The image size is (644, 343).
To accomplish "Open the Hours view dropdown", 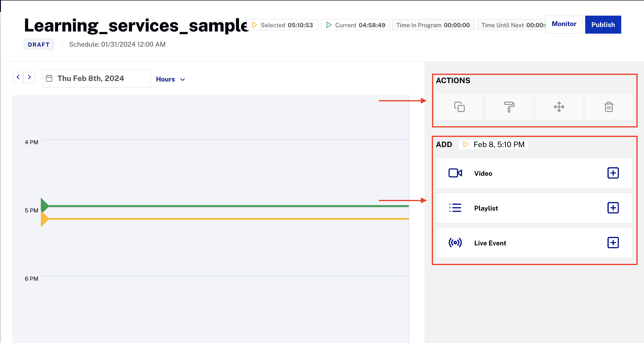I will click(x=170, y=79).
